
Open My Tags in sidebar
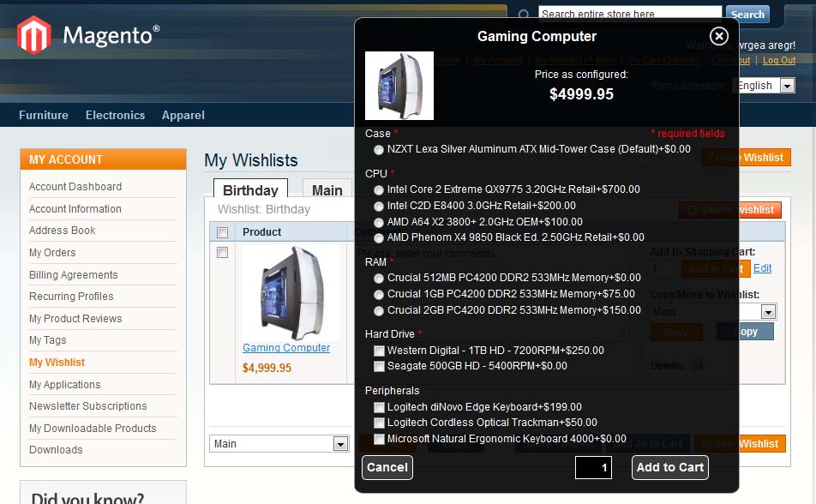coord(48,340)
